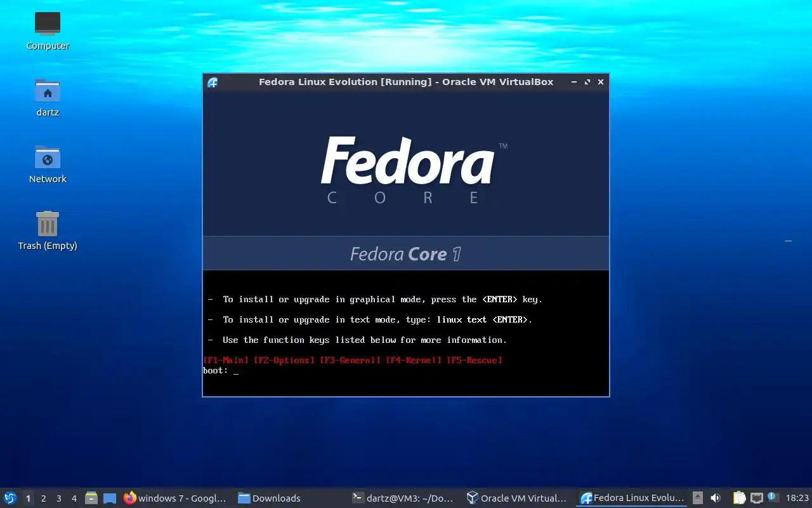
Task: Switch to the dartz@VM3 terminal taskbar entry
Action: (403, 498)
